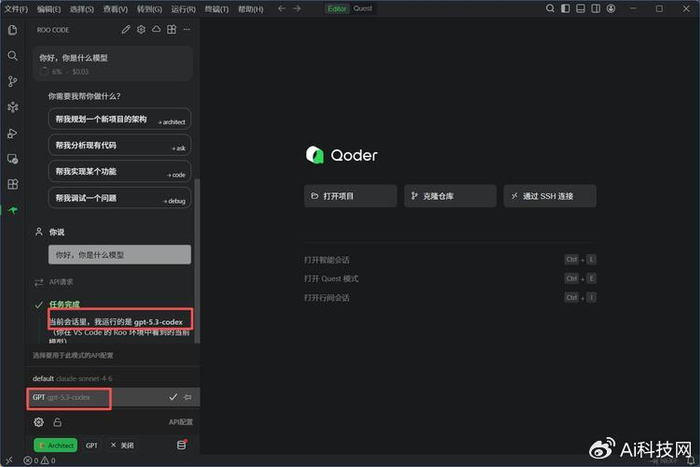700x467 pixels.
Task: Click the API配置 label
Action: 181,422
